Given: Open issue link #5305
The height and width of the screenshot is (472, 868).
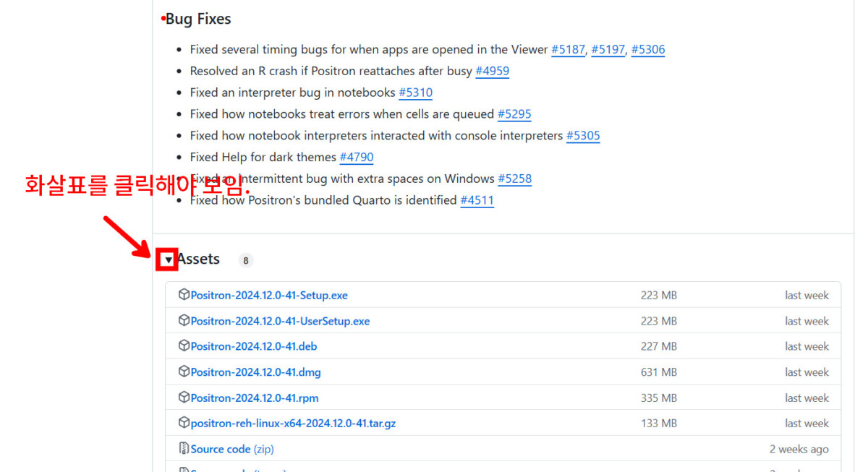Looking at the screenshot, I should [x=583, y=136].
